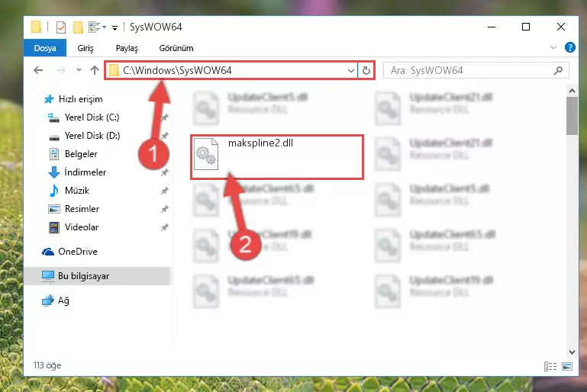
Task: Click the pin icon next to Resimler
Action: tap(164, 209)
